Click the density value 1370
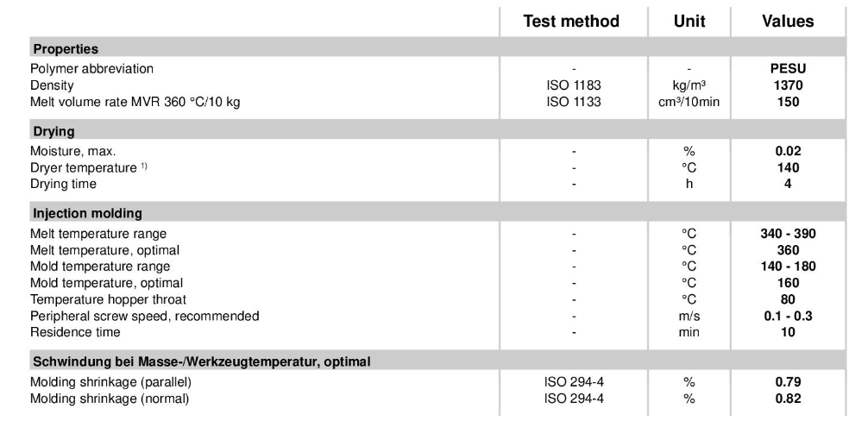 point(788,85)
